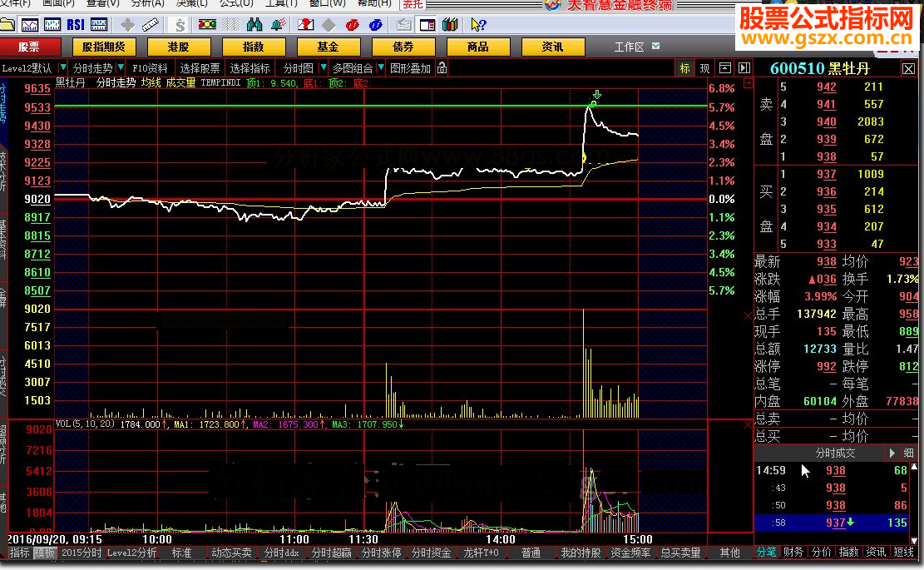Select the 股票 market tab
The width and height of the screenshot is (924, 570).
click(30, 47)
